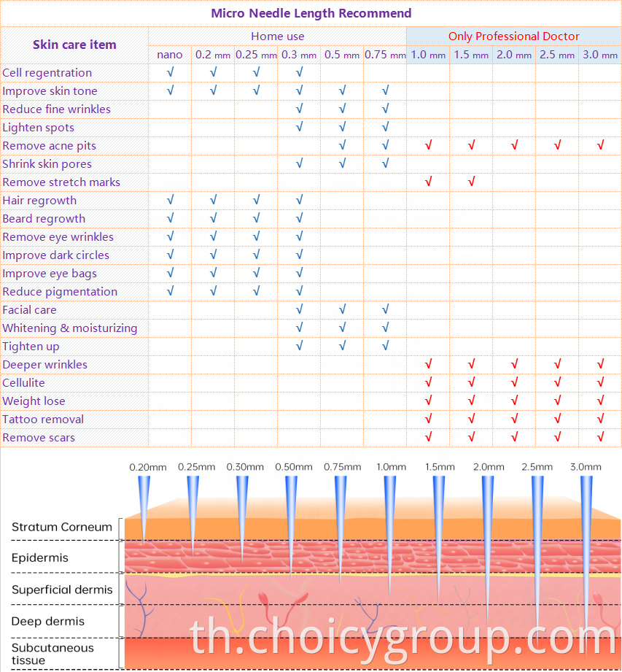This screenshot has height=672, width=622.
Task: Click the 'Remove eye wrinkles' row label
Action: pyautogui.click(x=58, y=237)
